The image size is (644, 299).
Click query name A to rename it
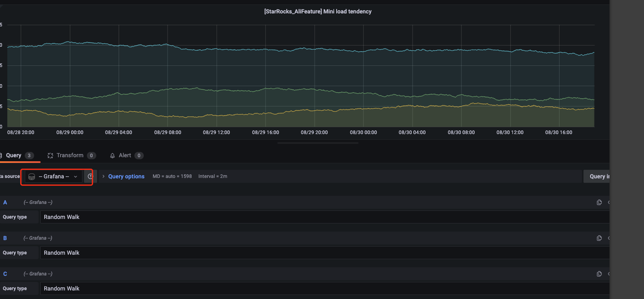point(5,202)
